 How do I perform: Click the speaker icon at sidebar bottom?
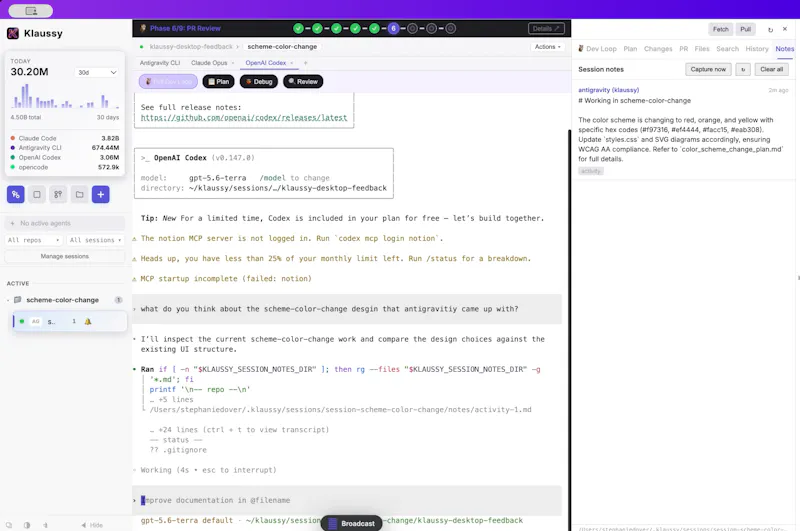click(45, 525)
